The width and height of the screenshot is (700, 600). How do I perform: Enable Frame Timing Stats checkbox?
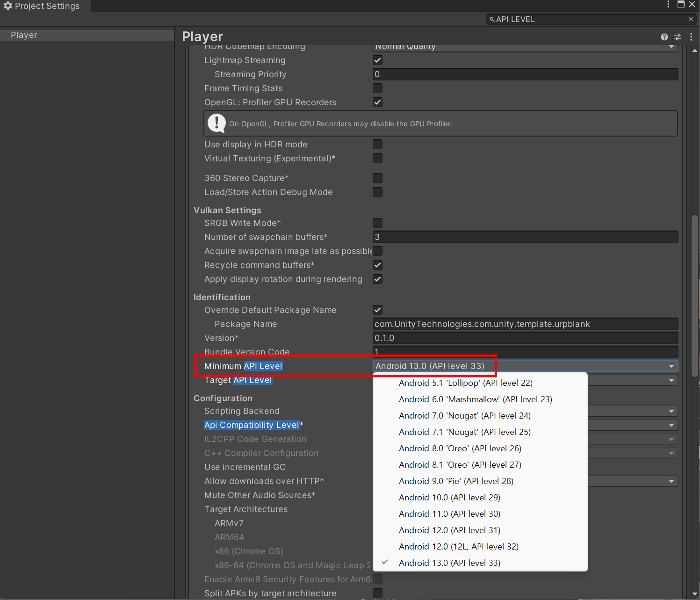tap(377, 88)
